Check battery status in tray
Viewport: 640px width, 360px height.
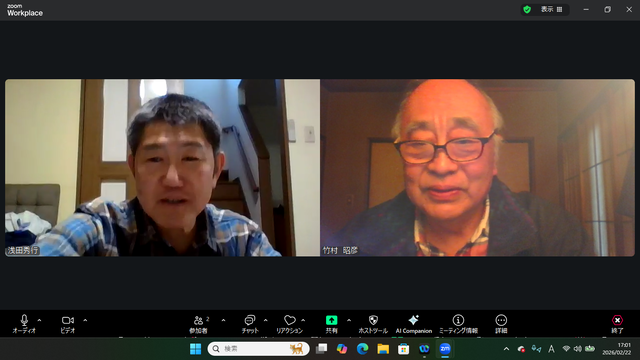point(590,349)
